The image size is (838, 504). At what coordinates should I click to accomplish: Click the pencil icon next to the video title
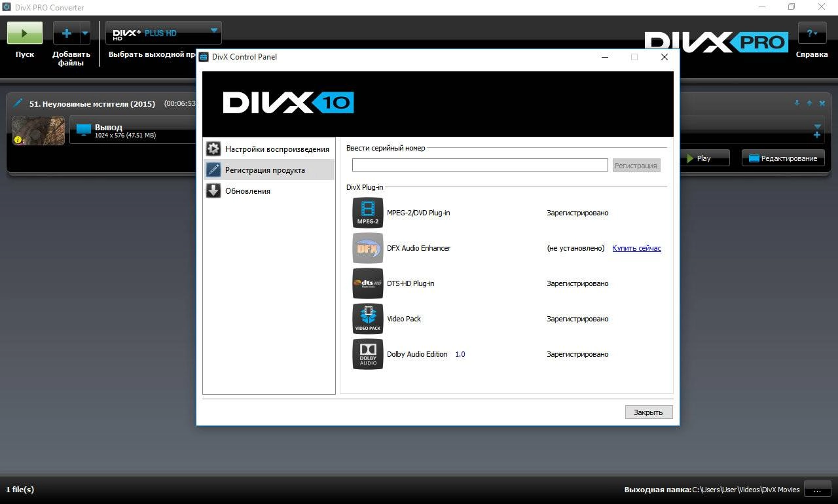(x=18, y=103)
